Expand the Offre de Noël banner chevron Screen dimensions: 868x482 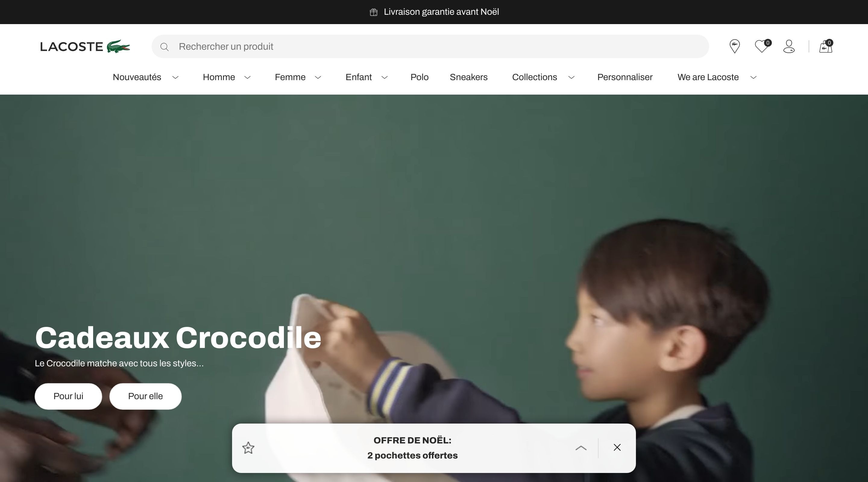[581, 448]
